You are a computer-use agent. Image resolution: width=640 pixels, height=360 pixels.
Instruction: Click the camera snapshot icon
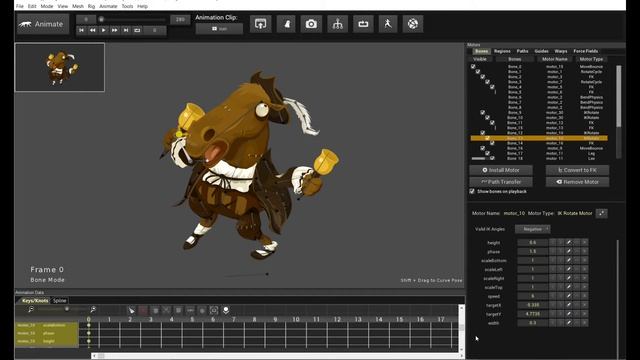pos(311,24)
